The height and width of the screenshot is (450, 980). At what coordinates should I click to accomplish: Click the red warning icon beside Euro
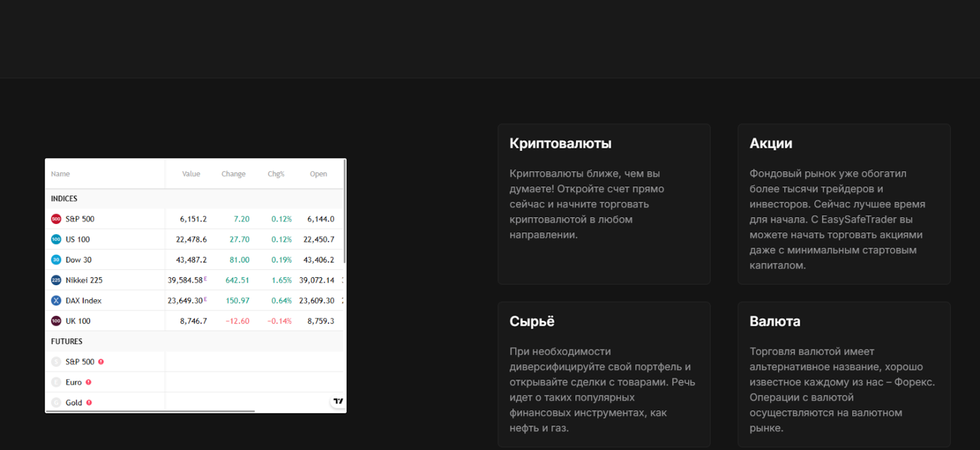point(88,382)
